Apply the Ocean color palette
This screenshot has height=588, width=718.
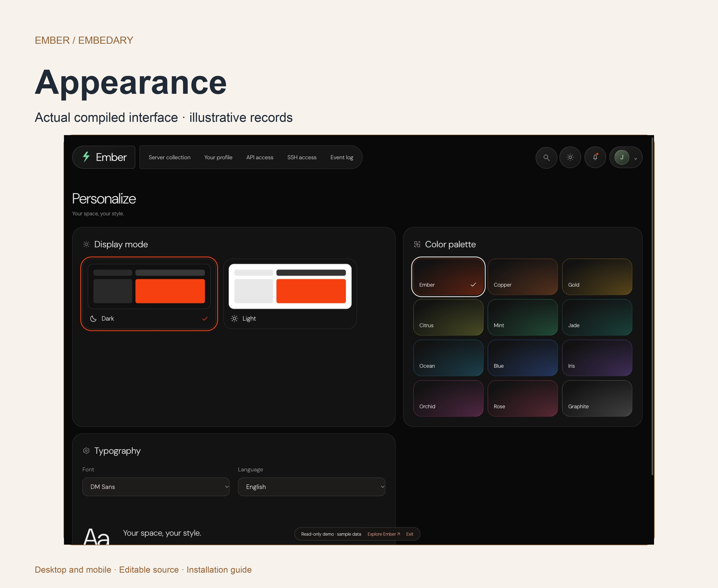click(448, 358)
